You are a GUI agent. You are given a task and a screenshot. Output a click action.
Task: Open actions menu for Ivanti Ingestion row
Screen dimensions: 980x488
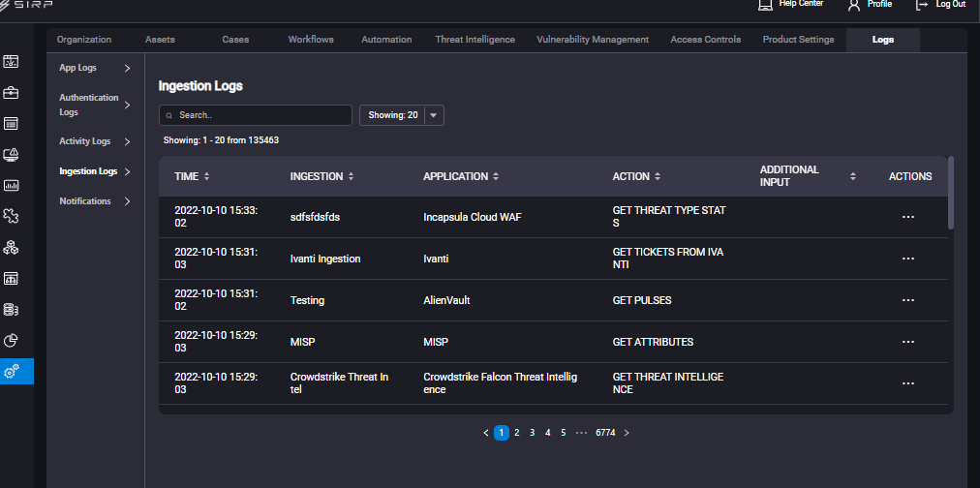coord(908,259)
